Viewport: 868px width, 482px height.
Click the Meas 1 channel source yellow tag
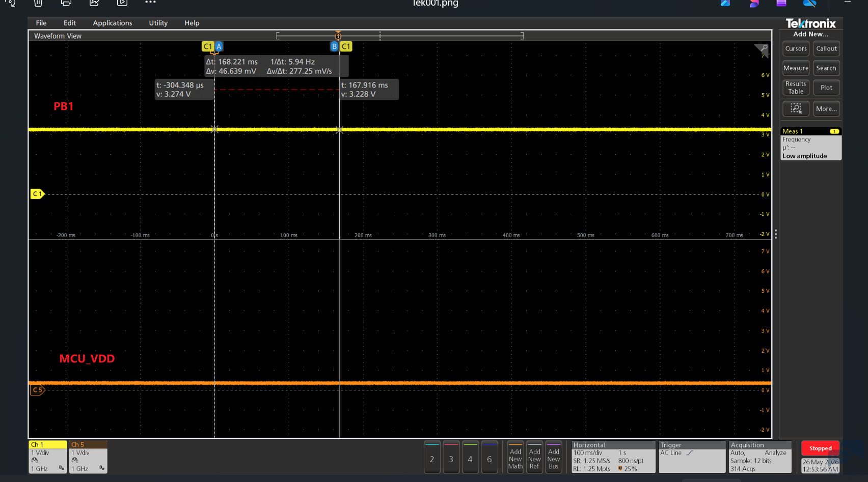(834, 131)
